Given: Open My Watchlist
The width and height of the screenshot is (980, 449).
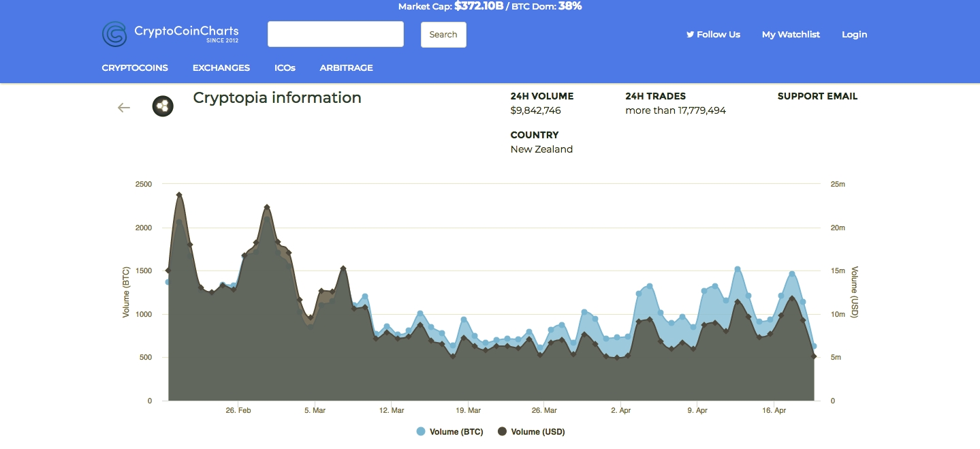Looking at the screenshot, I should coord(791,34).
